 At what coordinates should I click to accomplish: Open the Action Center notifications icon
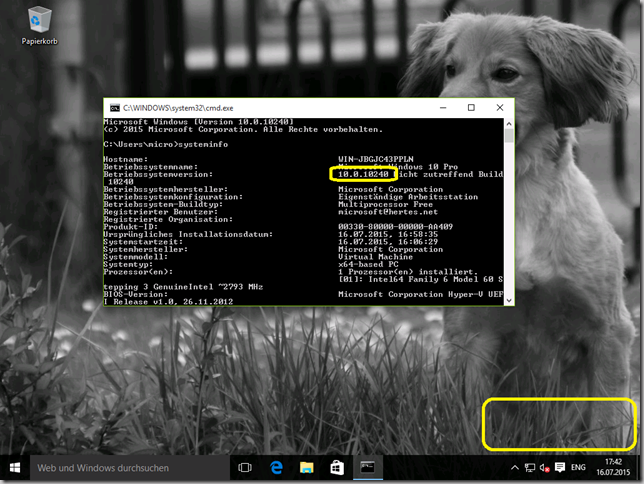[x=559, y=468]
